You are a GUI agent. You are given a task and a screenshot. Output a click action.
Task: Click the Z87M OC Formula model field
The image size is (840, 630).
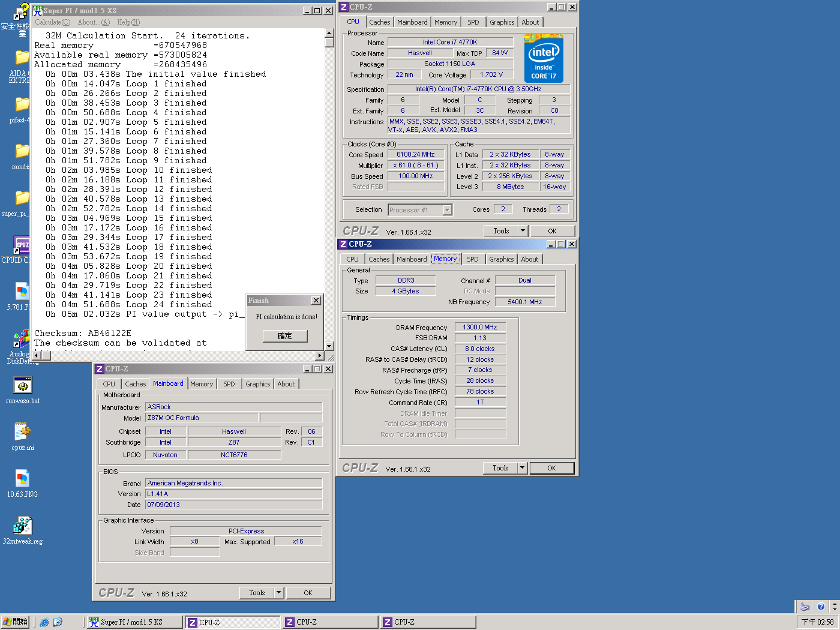coord(202,418)
